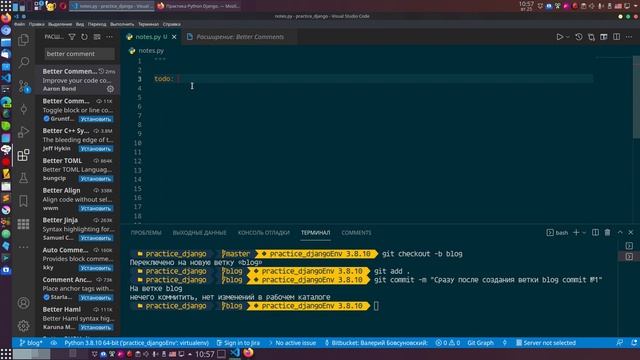Open the Run and Debug view
Screen dimensions: 640x360
click(x=24, y=132)
